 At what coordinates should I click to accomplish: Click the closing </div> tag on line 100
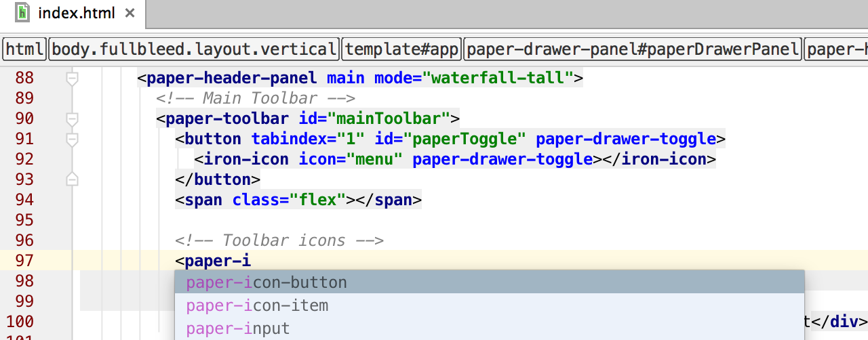(838, 322)
